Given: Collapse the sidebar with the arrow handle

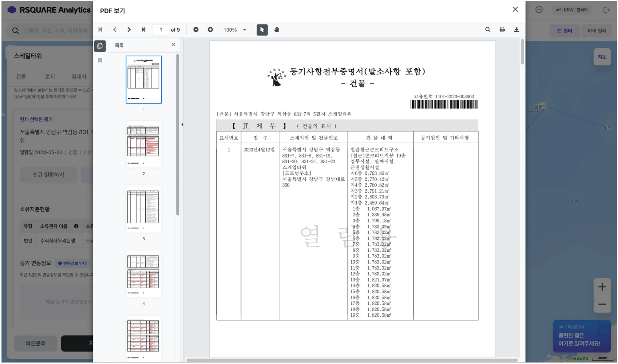Looking at the screenshot, I should (182, 125).
